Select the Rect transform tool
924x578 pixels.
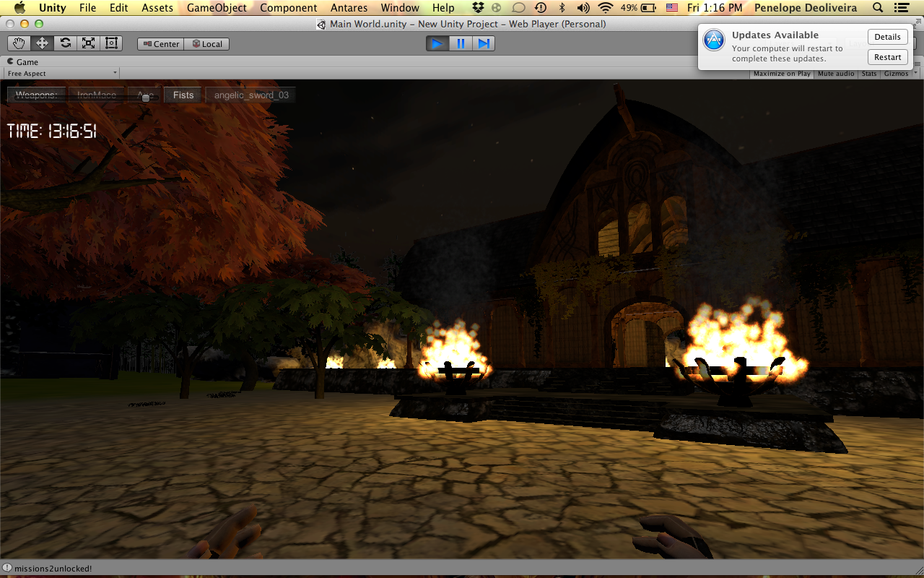point(111,43)
